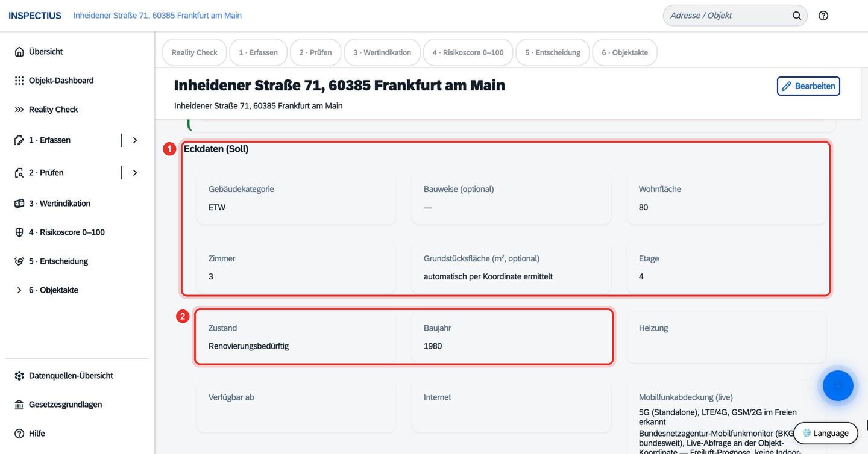The image size is (868, 454).
Task: Click the Wohnfläche value 80
Action: pyautogui.click(x=643, y=207)
